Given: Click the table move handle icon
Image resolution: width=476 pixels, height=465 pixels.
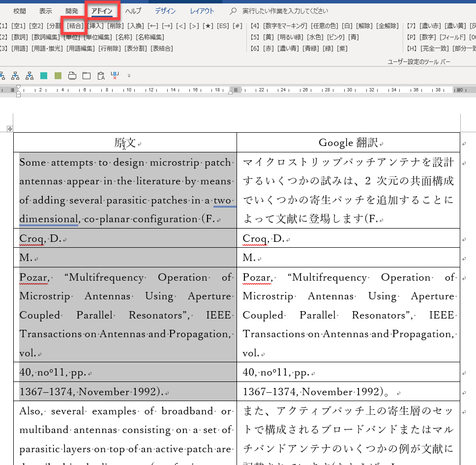Looking at the screenshot, I should [9, 129].
